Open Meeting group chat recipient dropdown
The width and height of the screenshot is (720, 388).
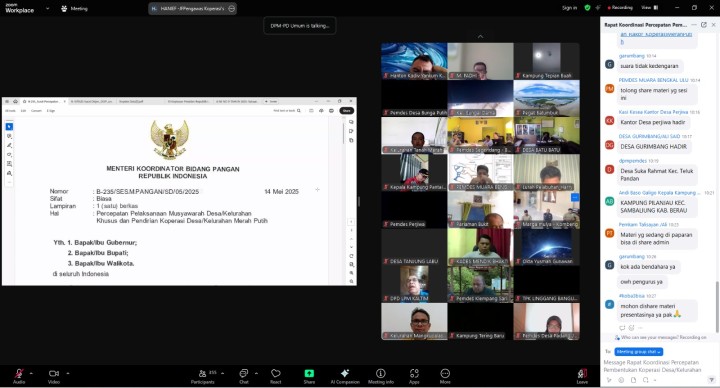(x=638, y=352)
